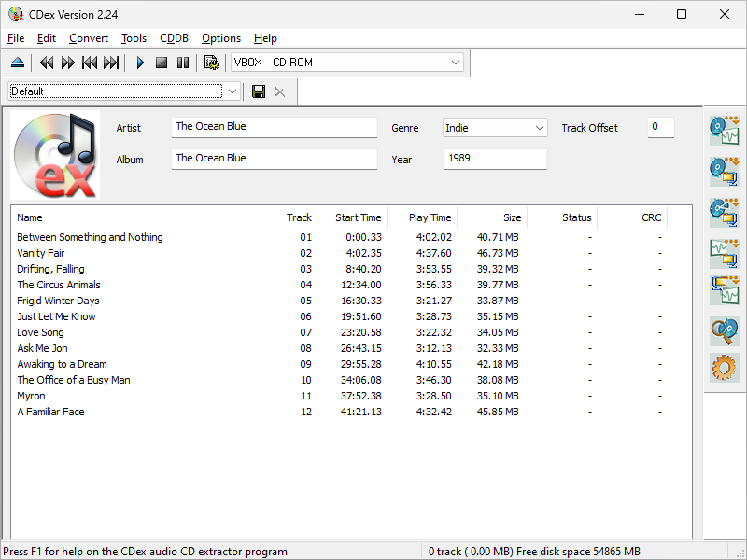Open settings via the gear icon
Viewport: 747px width, 560px height.
click(x=724, y=369)
